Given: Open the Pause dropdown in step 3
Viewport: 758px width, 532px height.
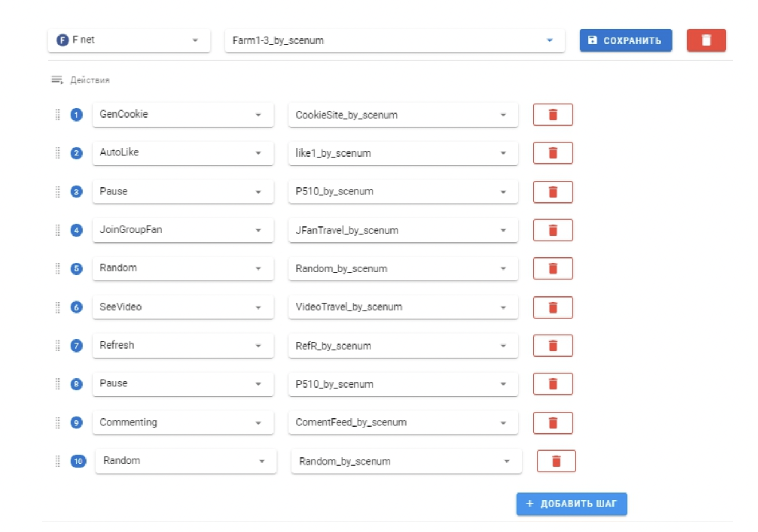Looking at the screenshot, I should [183, 191].
